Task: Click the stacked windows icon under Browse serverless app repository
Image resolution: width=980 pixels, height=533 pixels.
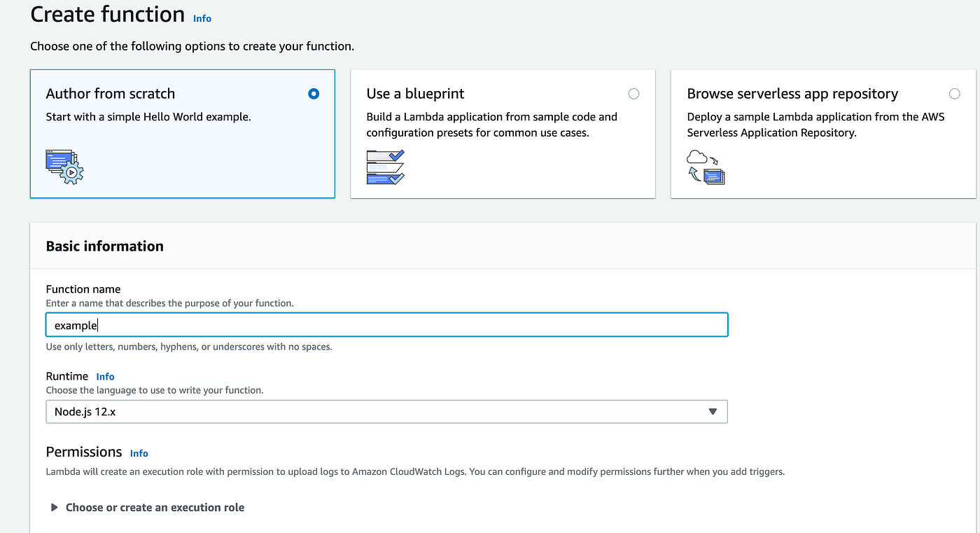Action: click(712, 176)
